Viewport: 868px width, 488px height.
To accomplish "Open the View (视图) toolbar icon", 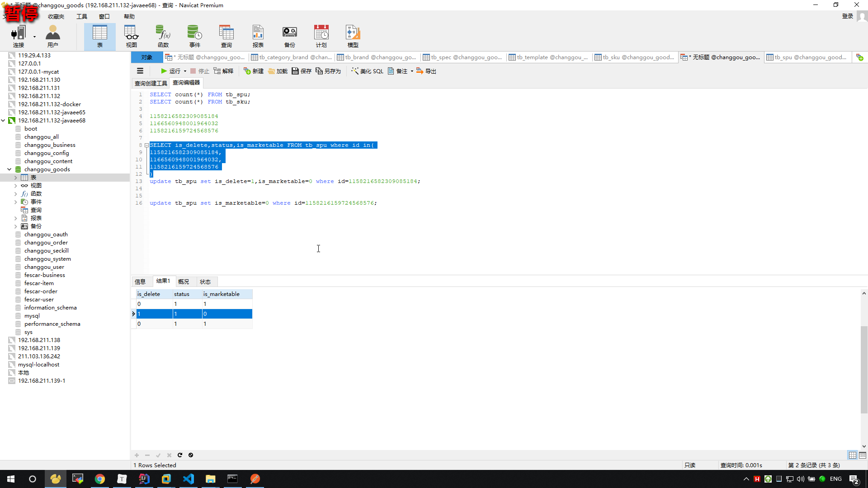I will click(x=132, y=36).
